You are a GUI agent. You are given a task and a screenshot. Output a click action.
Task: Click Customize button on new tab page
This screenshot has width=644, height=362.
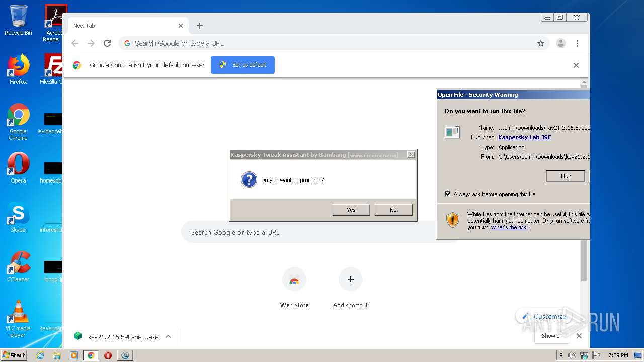(544, 316)
